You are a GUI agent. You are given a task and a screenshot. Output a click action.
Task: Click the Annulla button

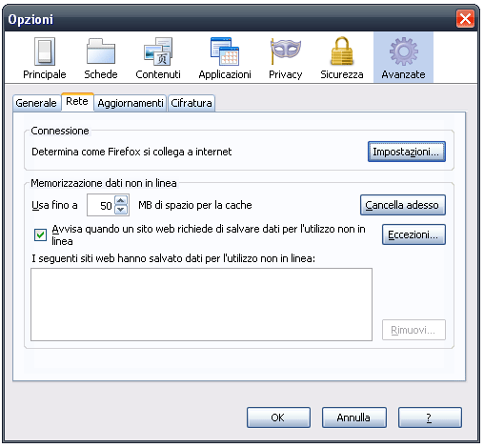[x=354, y=417]
